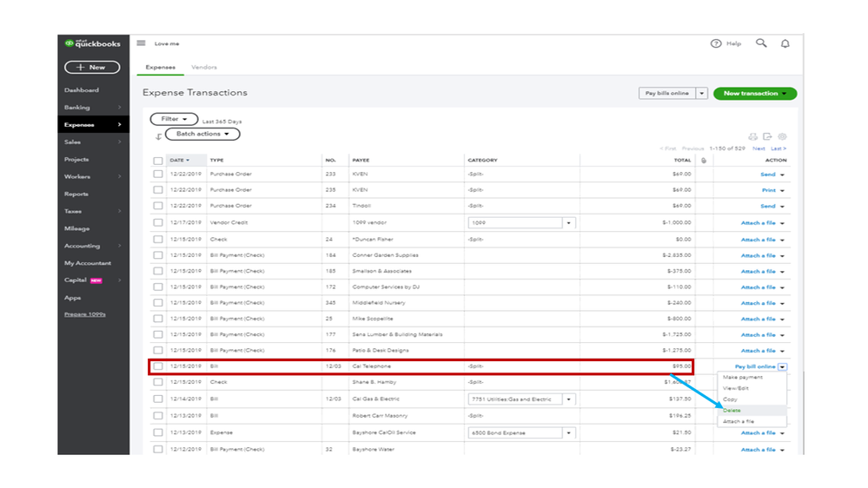The width and height of the screenshot is (868, 488).
Task: Check the box for 1099 vendor credit
Action: [x=158, y=222]
